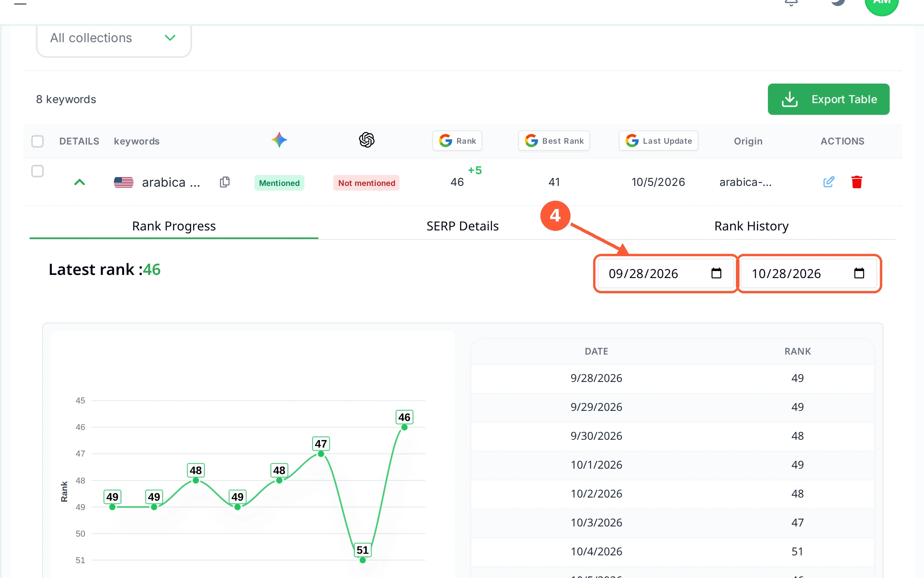Click the Mentioned badge

[x=279, y=183]
